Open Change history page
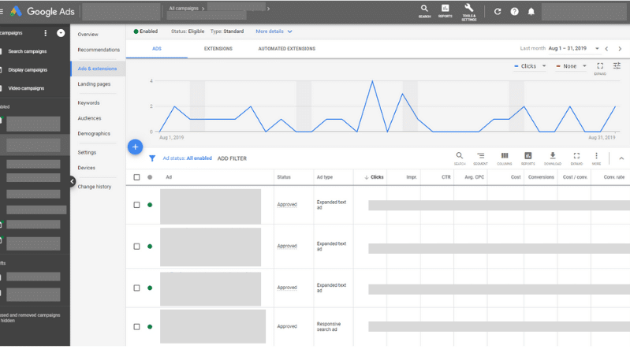The image size is (630, 364). (95, 187)
